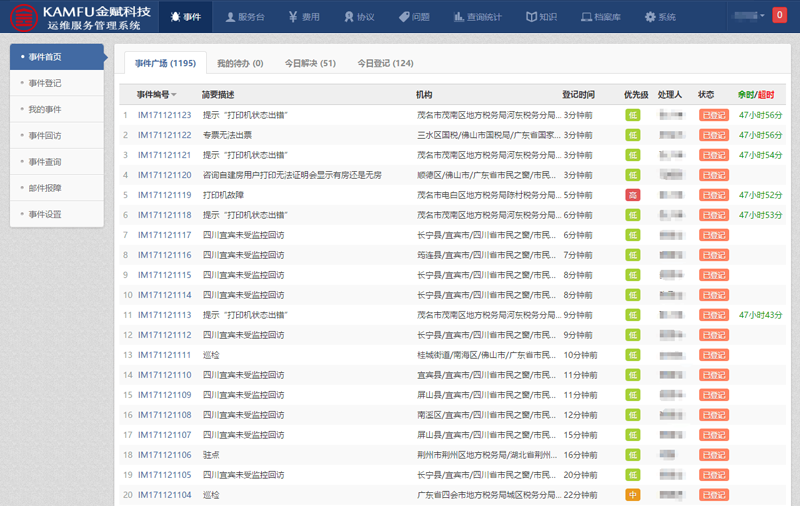Screen dimensions: 800x531
Task: Open the 问题 problem module
Action: tap(413, 17)
